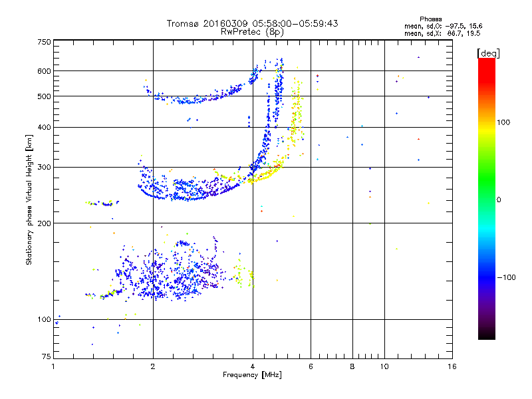The height and width of the screenshot is (399, 532).
Task: Click the '1' frequency tick label
Action: [53, 366]
